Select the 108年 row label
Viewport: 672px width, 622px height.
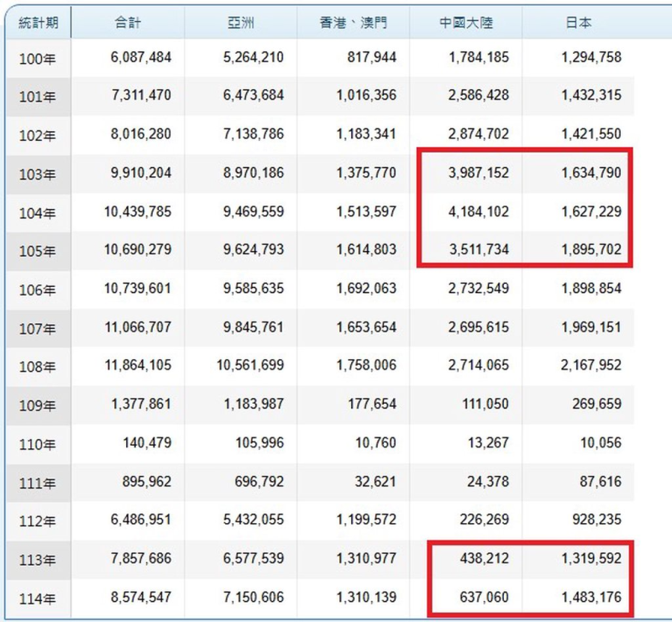tap(37, 367)
